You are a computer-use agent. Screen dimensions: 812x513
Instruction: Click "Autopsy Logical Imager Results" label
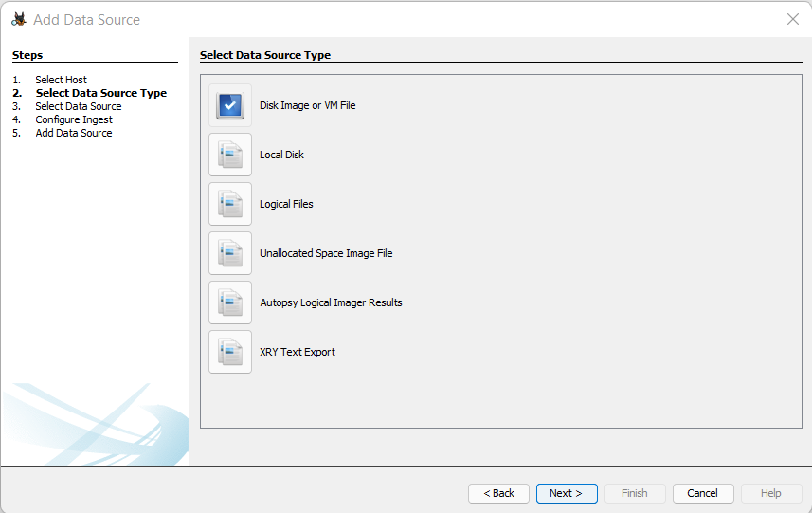331,302
